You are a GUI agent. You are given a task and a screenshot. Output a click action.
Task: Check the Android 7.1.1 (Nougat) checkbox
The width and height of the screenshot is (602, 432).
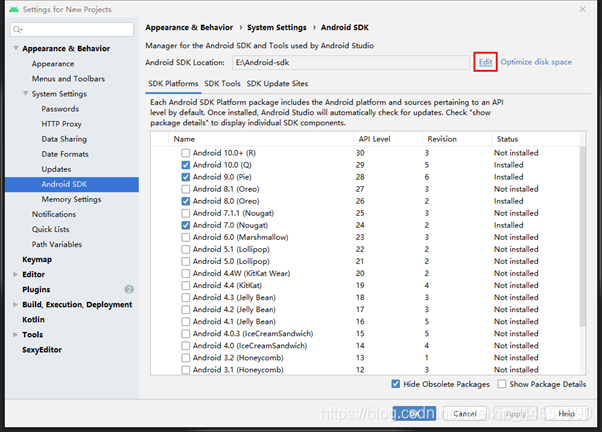click(x=185, y=213)
